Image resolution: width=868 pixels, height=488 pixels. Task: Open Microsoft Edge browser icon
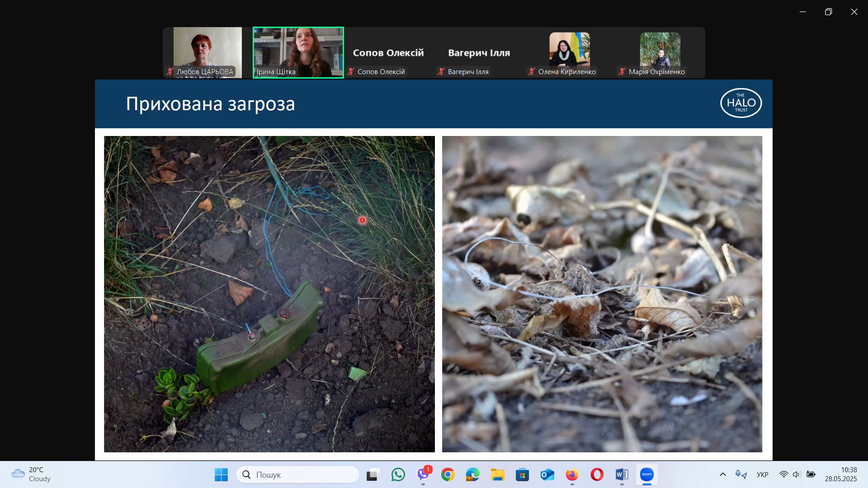click(472, 474)
